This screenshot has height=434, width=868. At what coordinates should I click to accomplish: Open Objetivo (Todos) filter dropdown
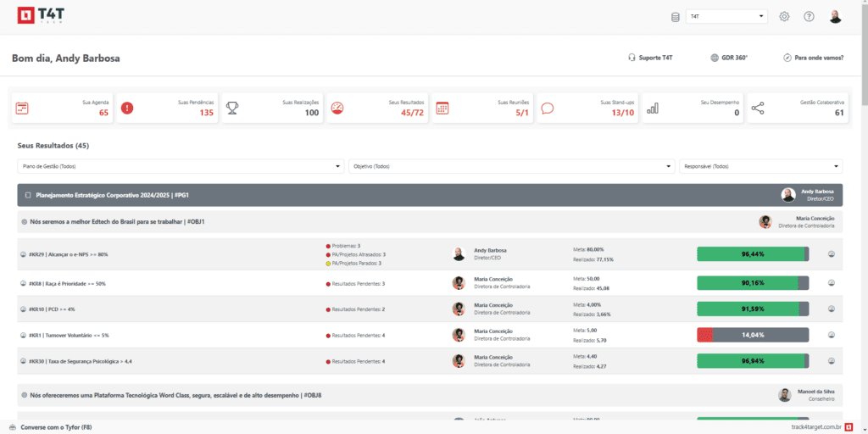[512, 166]
